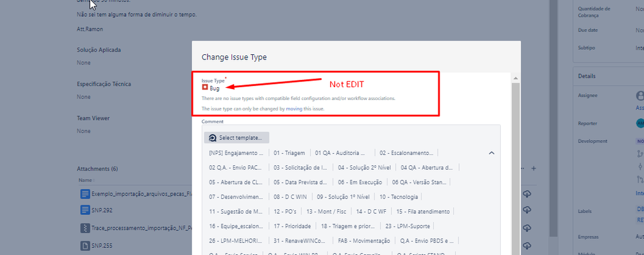This screenshot has height=255, width=644.
Task: Download SNP.292 using its cloud icon
Action: pyautogui.click(x=527, y=210)
